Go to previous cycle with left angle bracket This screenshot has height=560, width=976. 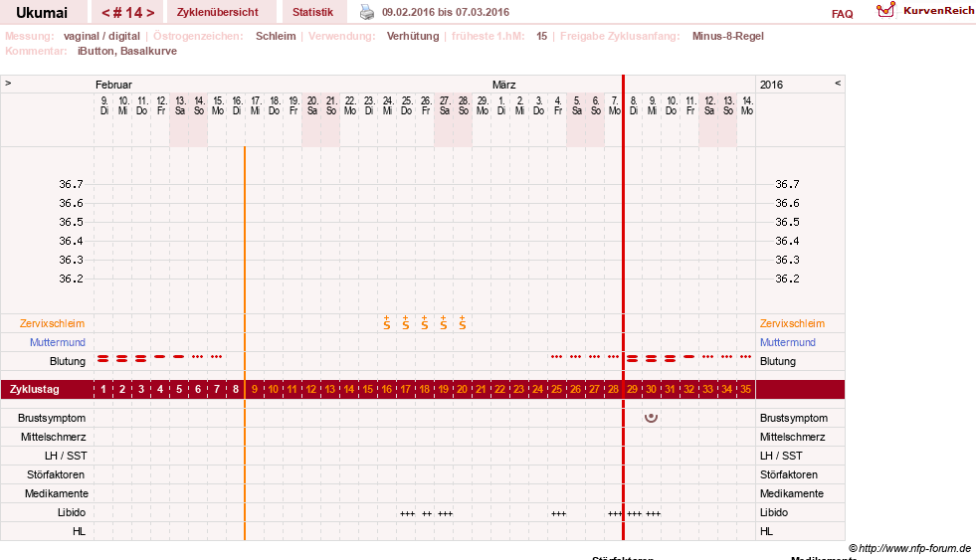[105, 13]
